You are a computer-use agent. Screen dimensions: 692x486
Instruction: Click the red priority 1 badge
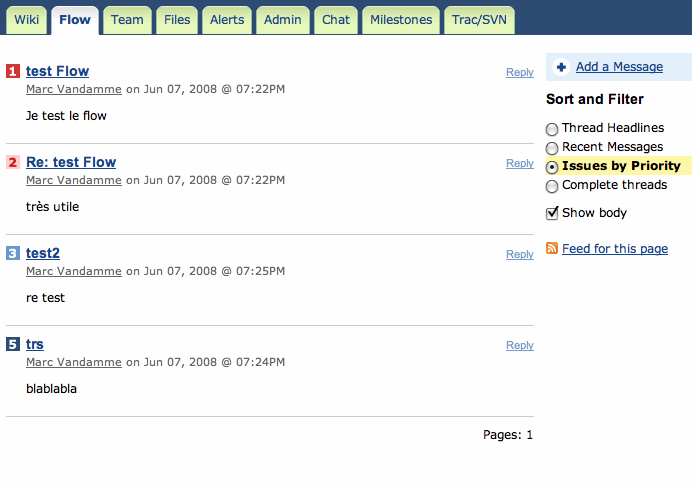click(x=12, y=71)
